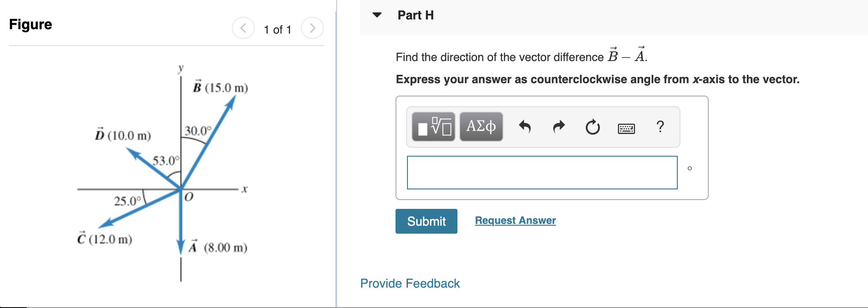Open the Request Answer link

(515, 220)
